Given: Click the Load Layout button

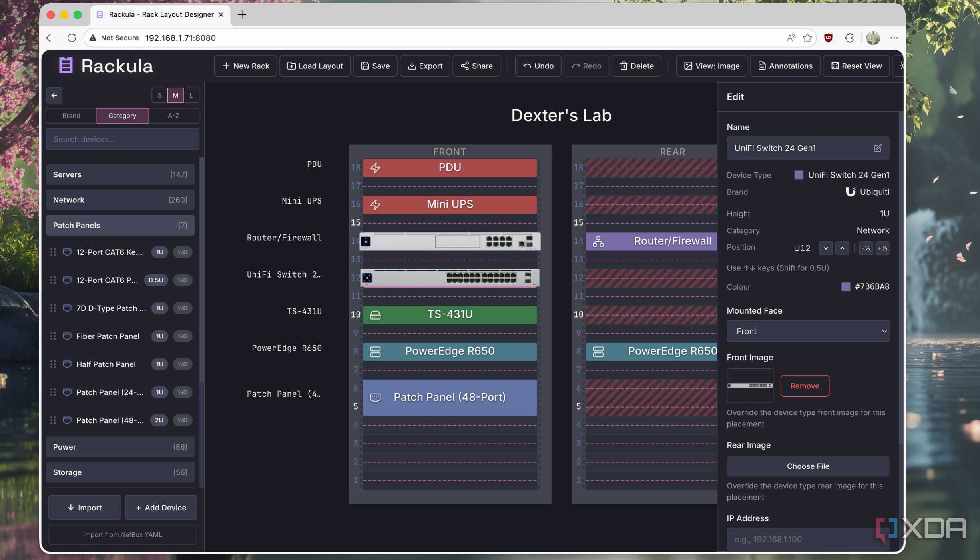Looking at the screenshot, I should click(315, 66).
